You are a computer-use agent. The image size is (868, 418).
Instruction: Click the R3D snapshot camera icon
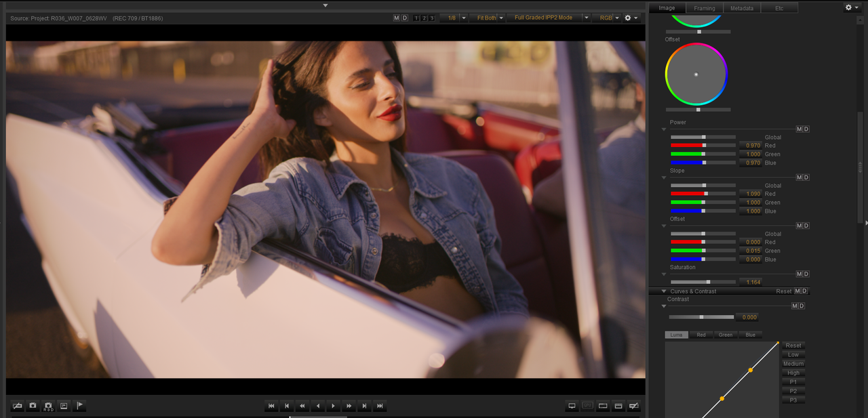tap(48, 406)
